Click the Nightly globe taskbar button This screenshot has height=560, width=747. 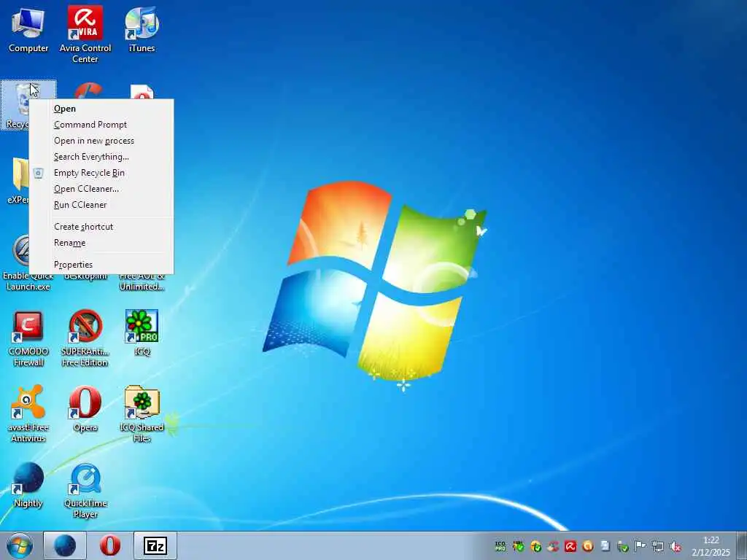[x=65, y=545]
